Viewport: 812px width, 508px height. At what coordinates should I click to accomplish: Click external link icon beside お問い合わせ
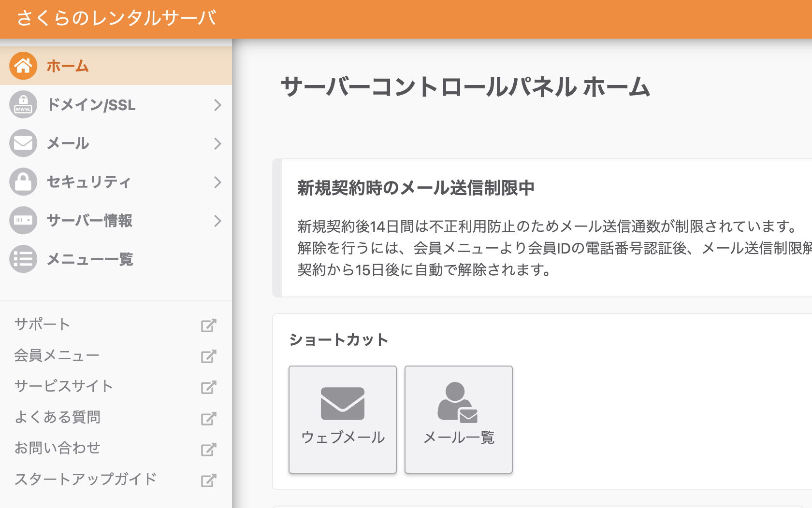208,450
